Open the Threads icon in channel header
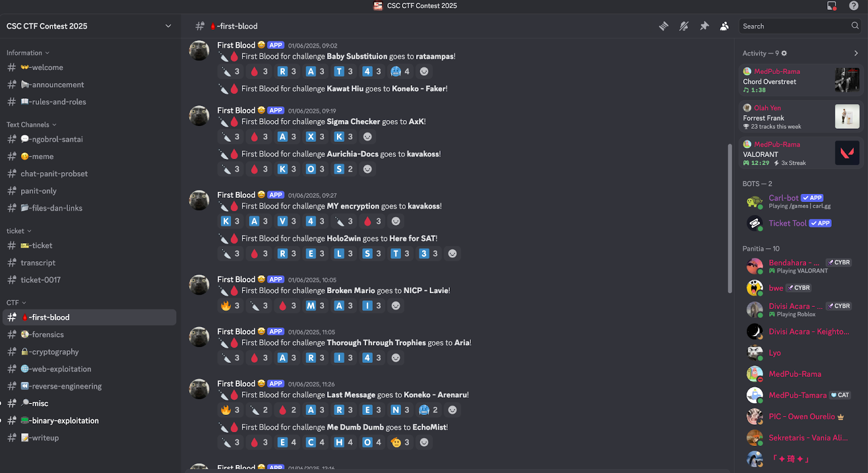868x473 pixels. point(663,26)
